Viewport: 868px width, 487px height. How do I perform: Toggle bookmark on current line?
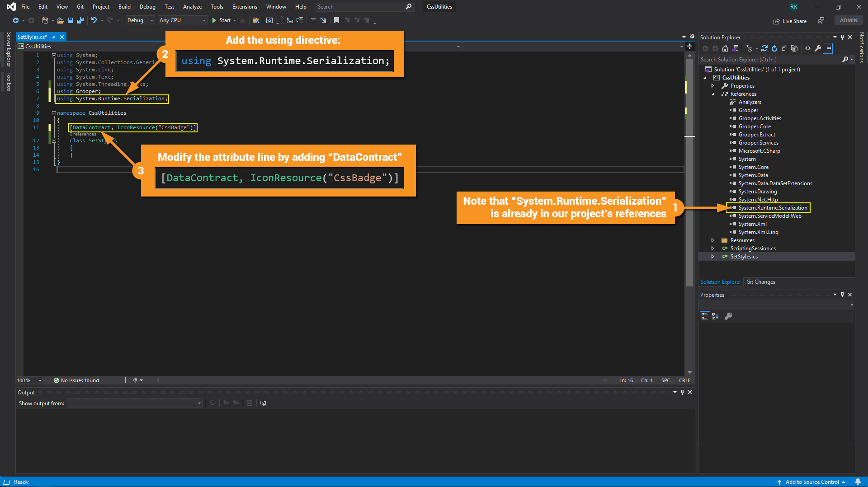tap(336, 20)
